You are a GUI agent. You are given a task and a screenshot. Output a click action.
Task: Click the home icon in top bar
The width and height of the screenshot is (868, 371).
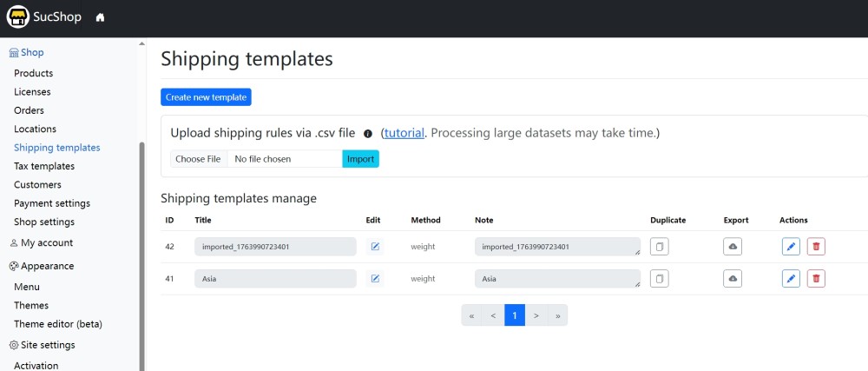(x=101, y=17)
